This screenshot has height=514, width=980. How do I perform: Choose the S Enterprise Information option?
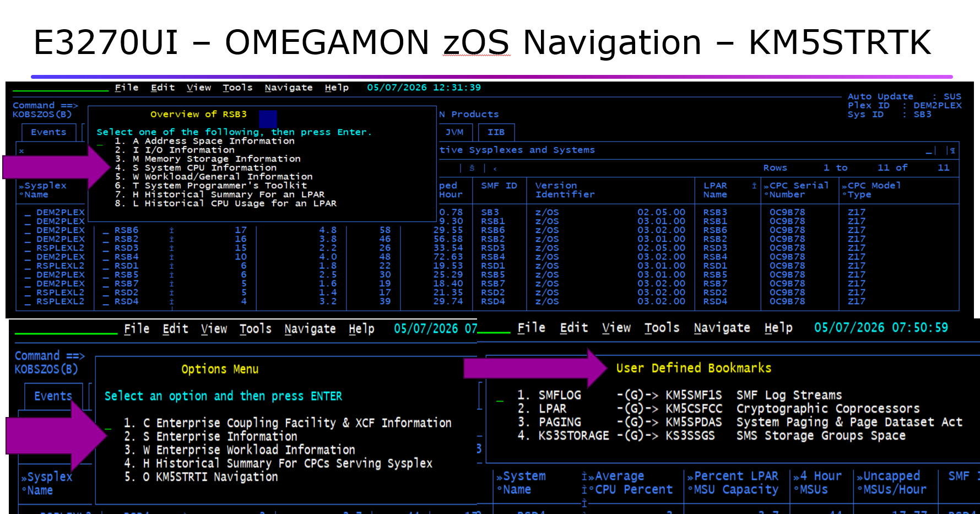210,436
